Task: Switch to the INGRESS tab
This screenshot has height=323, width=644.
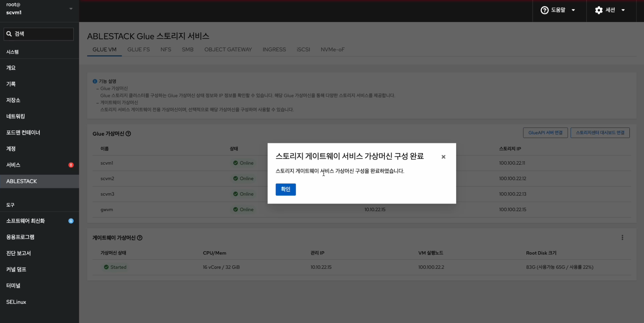Action: tap(274, 50)
